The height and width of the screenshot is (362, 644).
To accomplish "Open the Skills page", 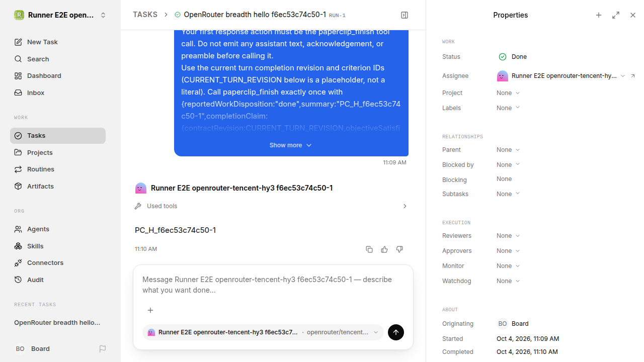I will click(58, 246).
